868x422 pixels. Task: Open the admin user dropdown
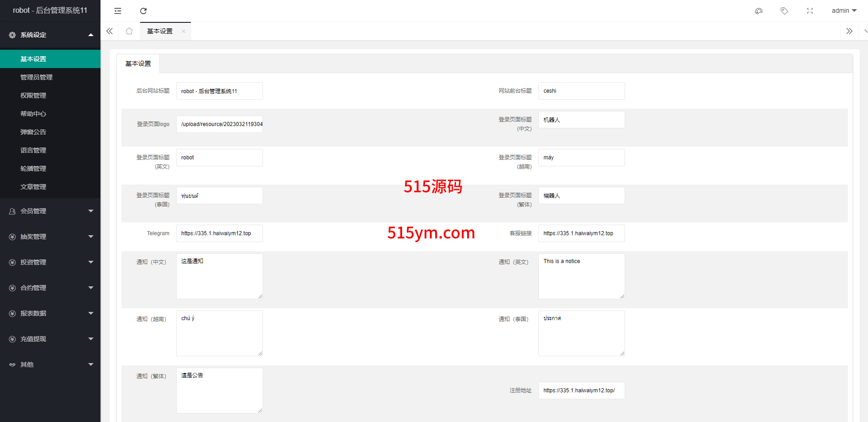tap(844, 11)
